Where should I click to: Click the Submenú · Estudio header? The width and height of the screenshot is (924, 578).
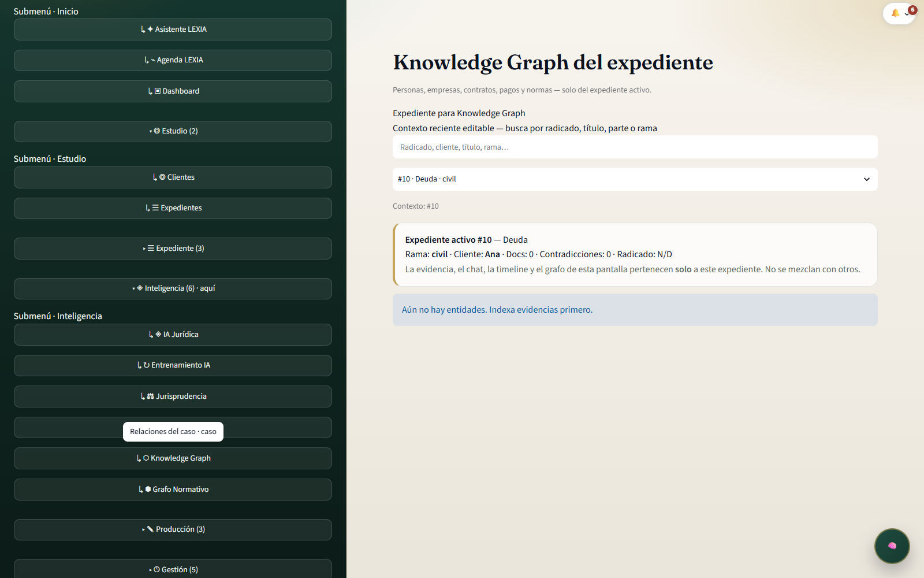[50, 159]
